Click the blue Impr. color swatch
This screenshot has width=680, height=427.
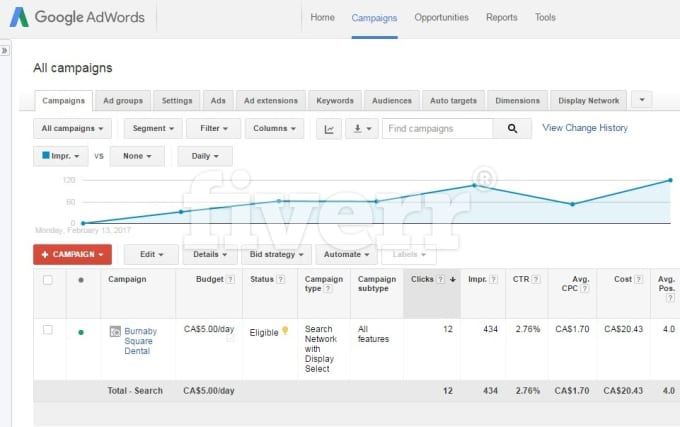tap(46, 155)
